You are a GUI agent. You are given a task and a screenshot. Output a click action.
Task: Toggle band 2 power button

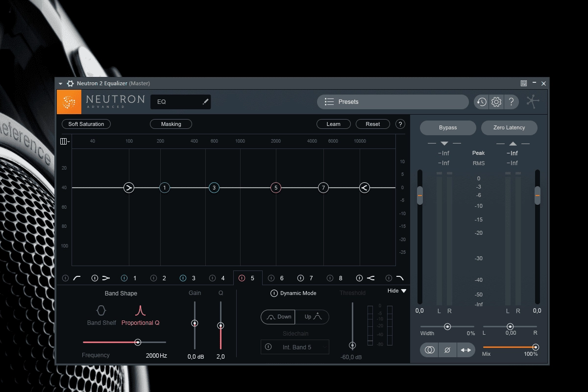[153, 278]
